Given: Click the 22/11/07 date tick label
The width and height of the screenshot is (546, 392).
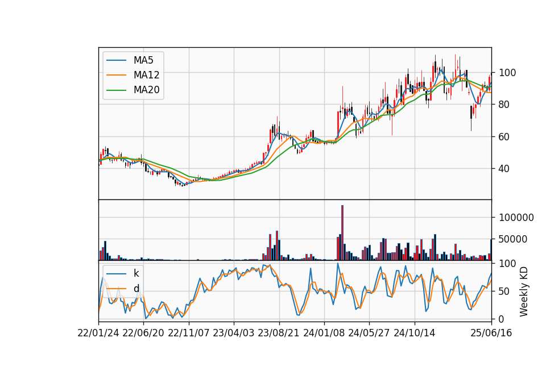Looking at the screenshot, I should click(x=189, y=333).
